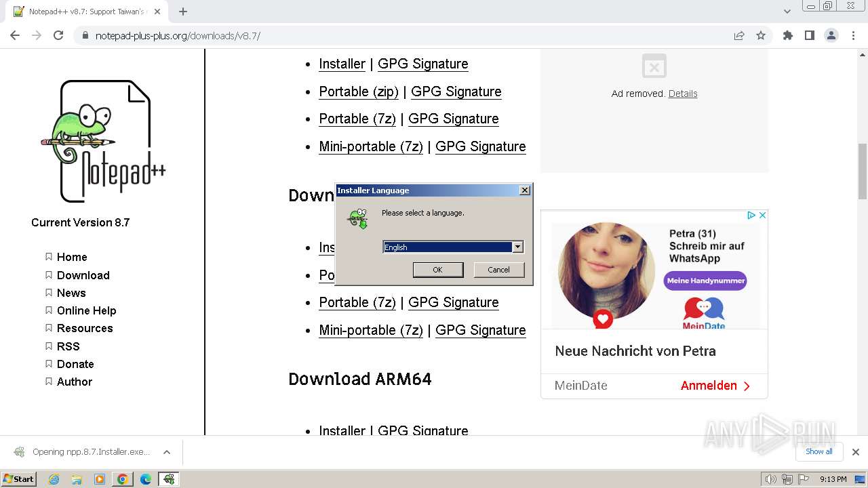This screenshot has height=488, width=868.
Task: Open Windows Start menu
Action: 19,479
